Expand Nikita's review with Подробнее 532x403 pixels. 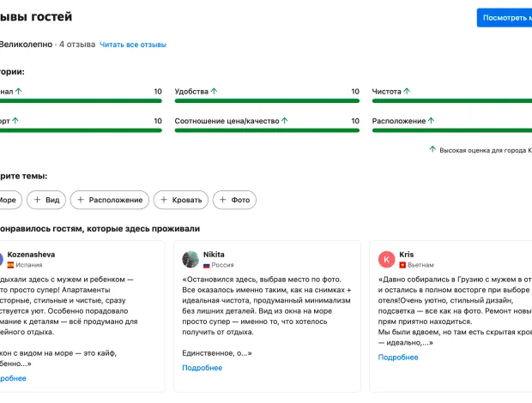point(202,368)
